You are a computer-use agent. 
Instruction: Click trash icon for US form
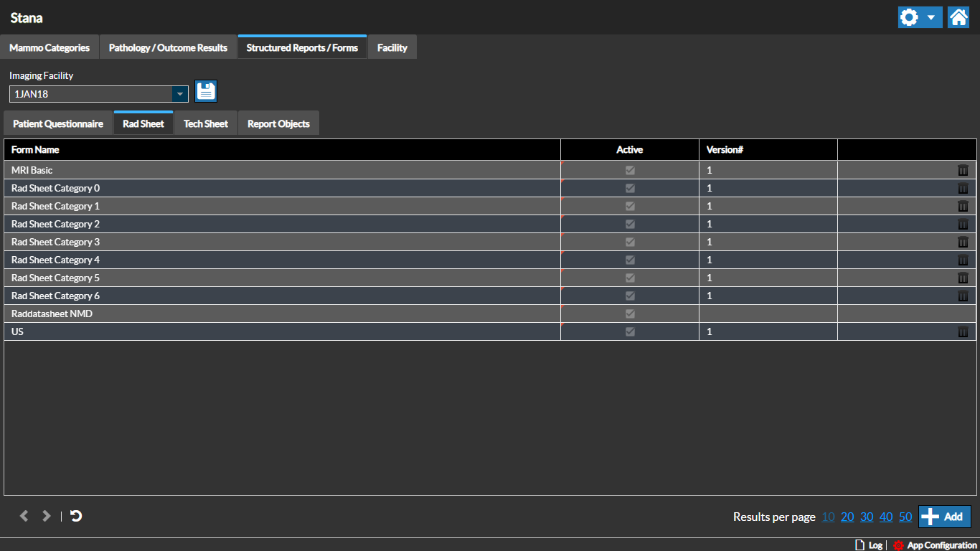(x=963, y=331)
